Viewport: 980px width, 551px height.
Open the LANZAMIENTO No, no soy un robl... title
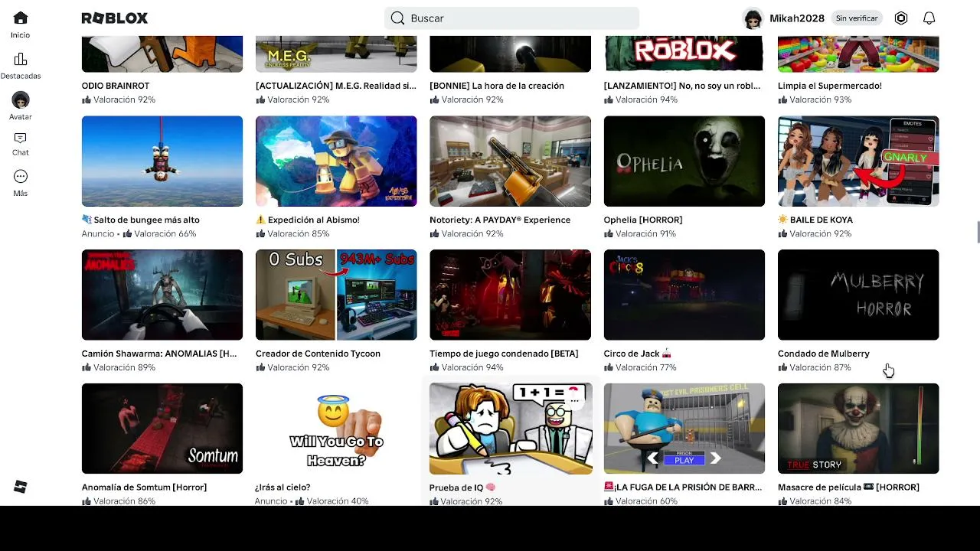click(x=682, y=86)
